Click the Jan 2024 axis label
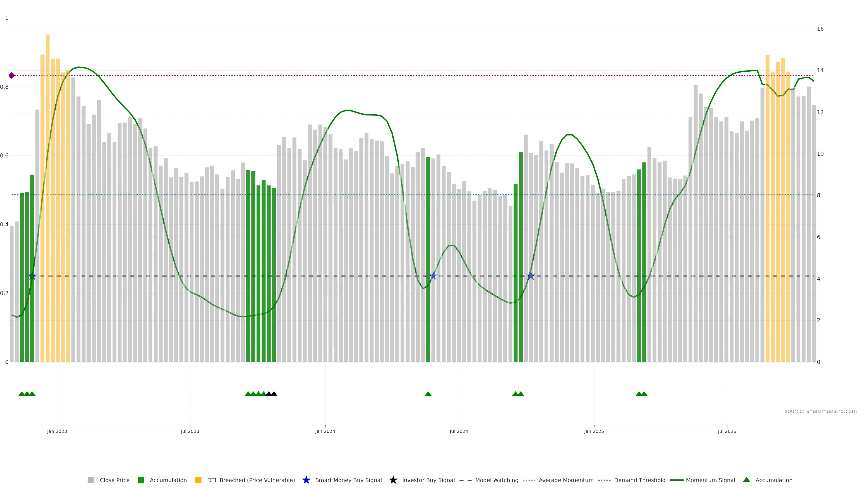Image resolution: width=868 pixels, height=488 pixels. click(325, 432)
